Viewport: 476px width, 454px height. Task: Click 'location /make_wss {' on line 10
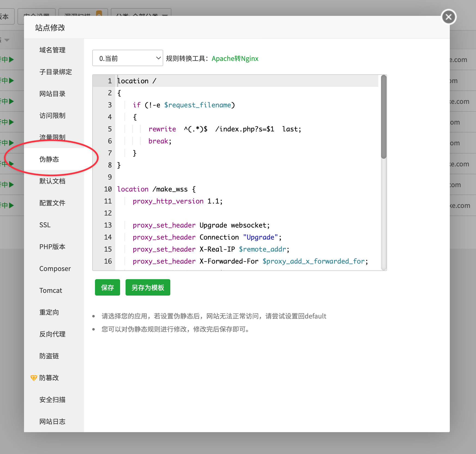click(156, 189)
